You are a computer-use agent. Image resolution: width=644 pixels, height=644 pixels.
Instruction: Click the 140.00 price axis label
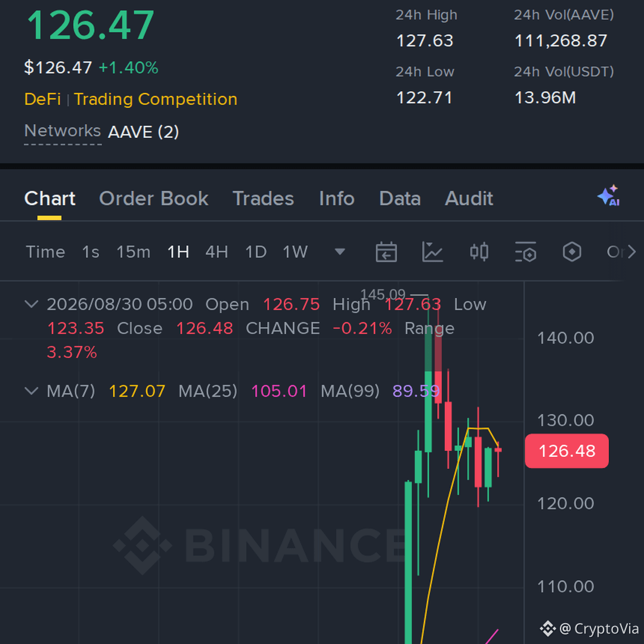pos(565,338)
